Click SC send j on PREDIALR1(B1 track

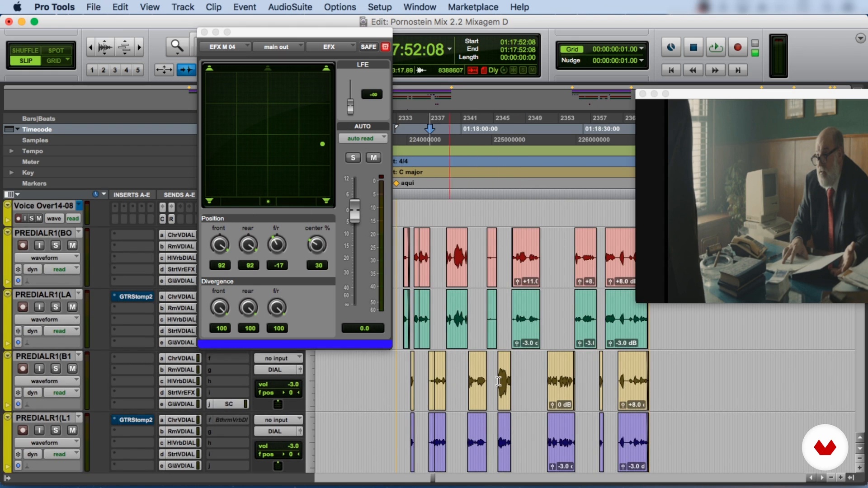228,404
